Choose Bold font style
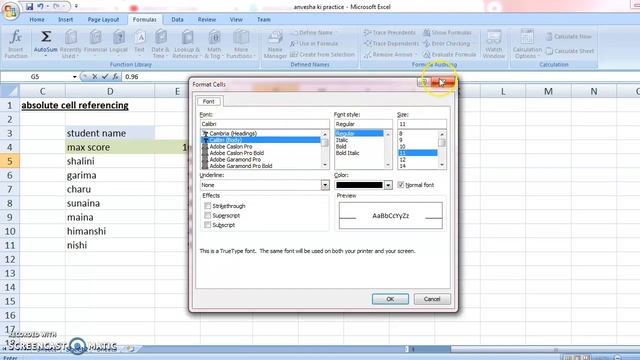 point(341,147)
